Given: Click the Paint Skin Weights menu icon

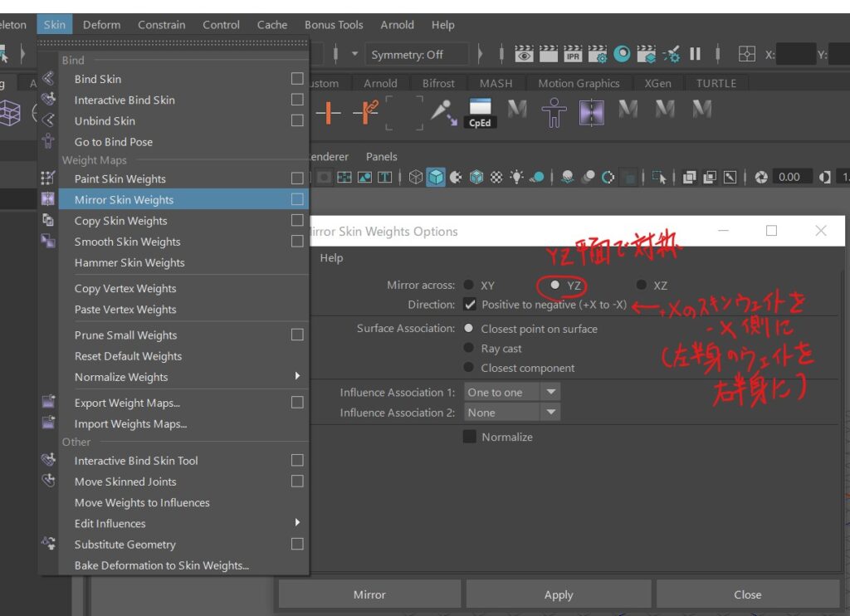Looking at the screenshot, I should (48, 178).
